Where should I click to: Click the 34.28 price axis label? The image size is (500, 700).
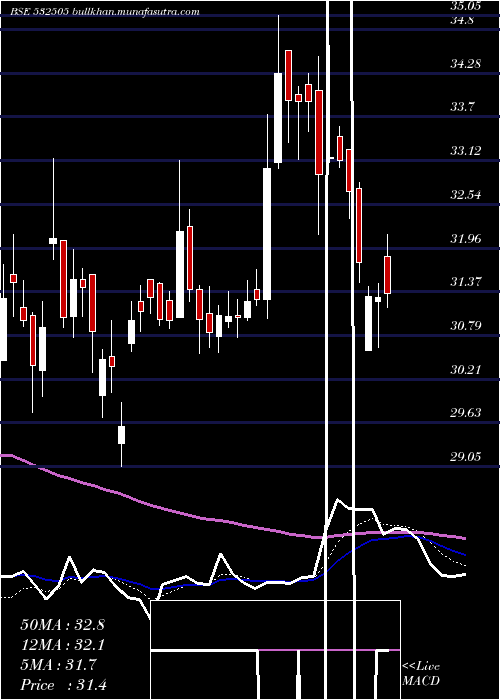pos(466,64)
